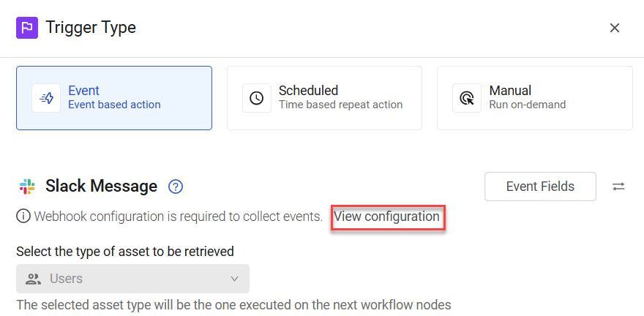The image size is (644, 316).
Task: Switch to the Manual trigger type
Action: (x=535, y=98)
